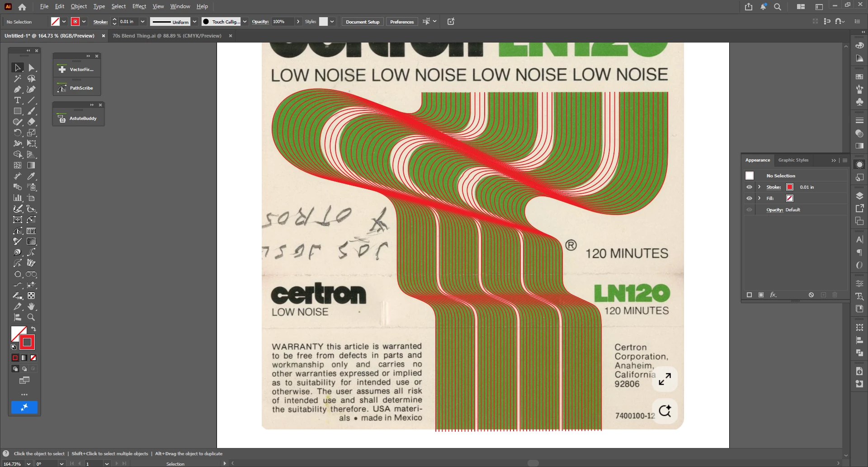
Task: Select the Magic Wand tool
Action: [x=17, y=78]
